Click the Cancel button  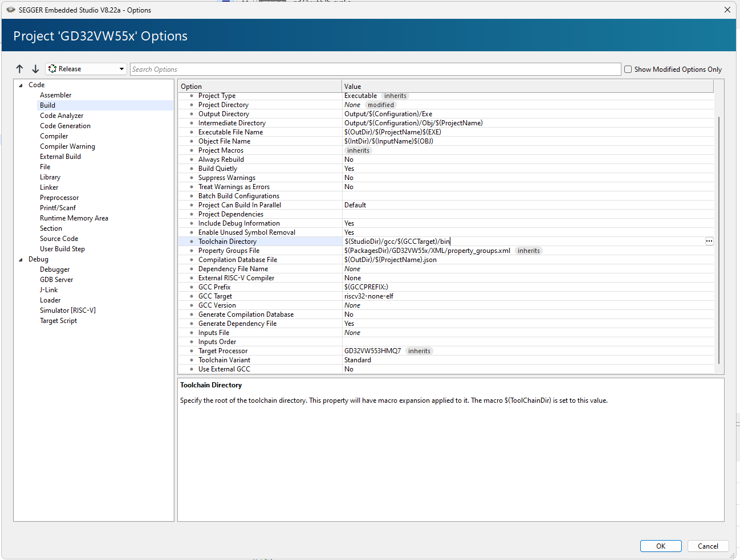click(708, 546)
